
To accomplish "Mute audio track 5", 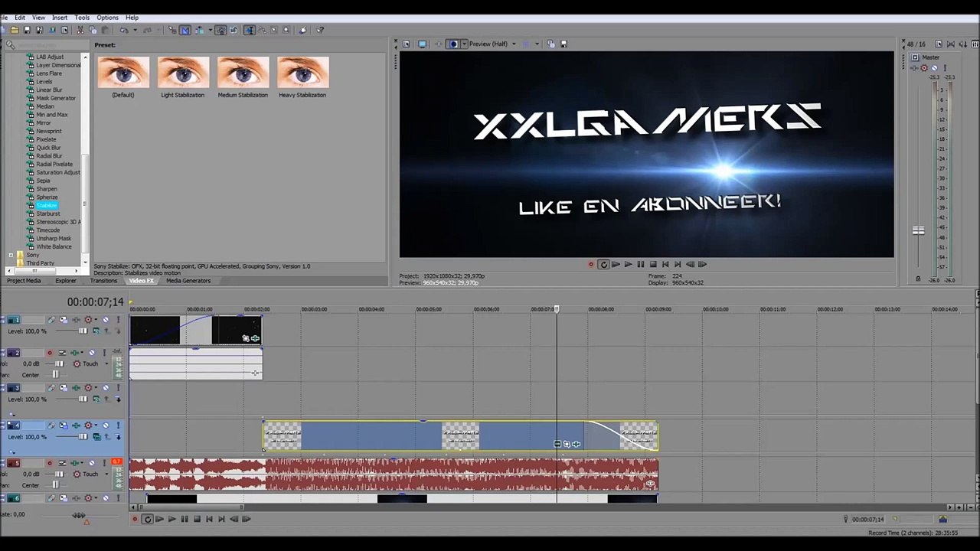I will pyautogui.click(x=92, y=463).
